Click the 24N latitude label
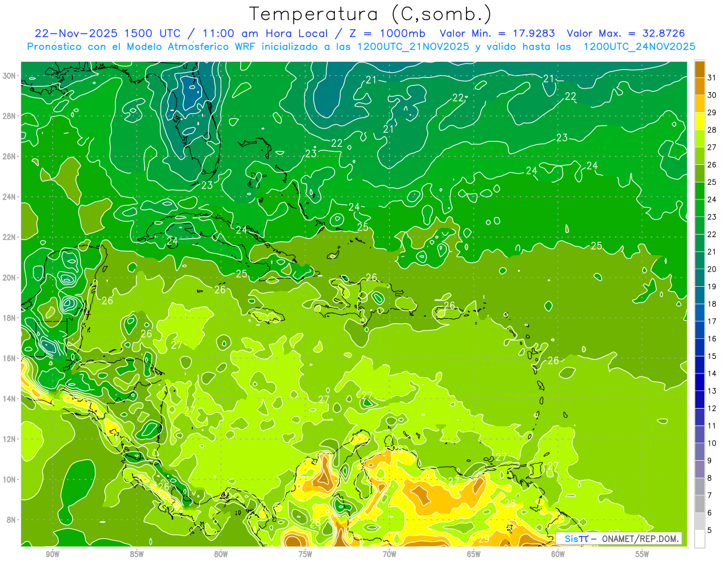The height and width of the screenshot is (562, 728). (x=9, y=197)
